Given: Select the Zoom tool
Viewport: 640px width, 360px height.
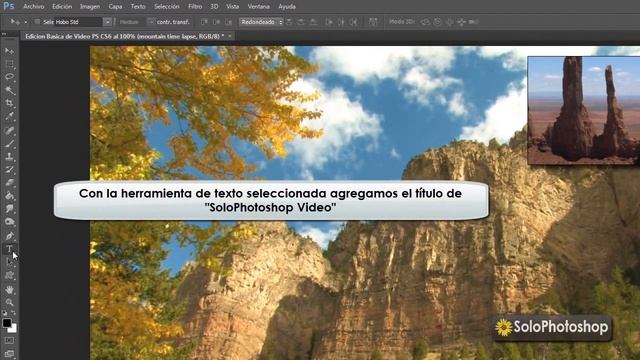Looking at the screenshot, I should 9,302.
